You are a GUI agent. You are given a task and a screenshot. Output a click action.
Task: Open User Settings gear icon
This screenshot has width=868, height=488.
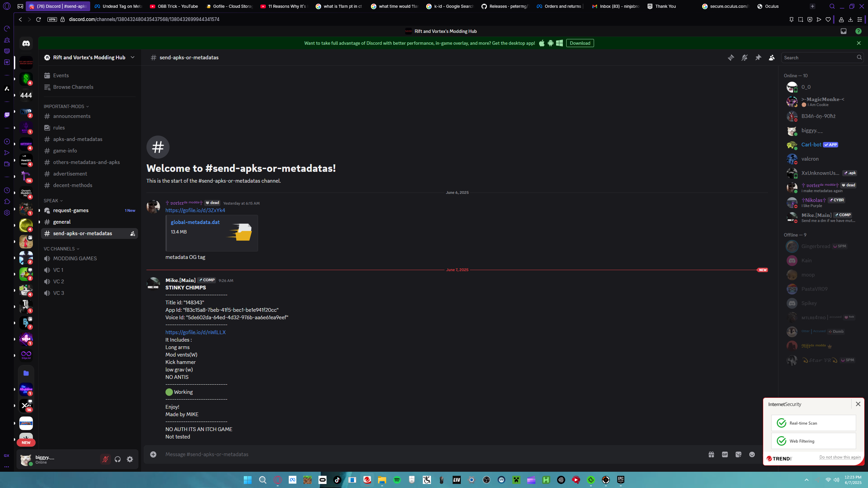pos(130,459)
